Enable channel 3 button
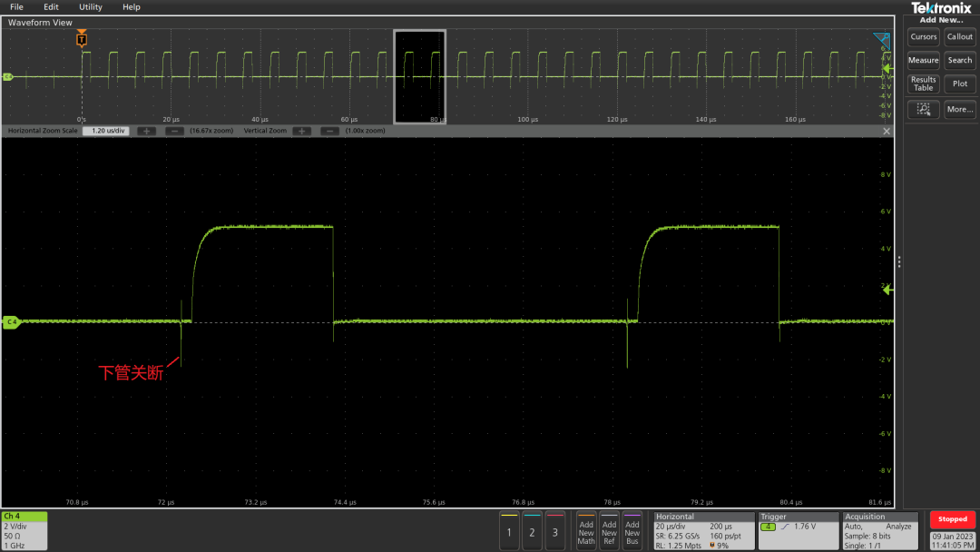 (x=554, y=531)
